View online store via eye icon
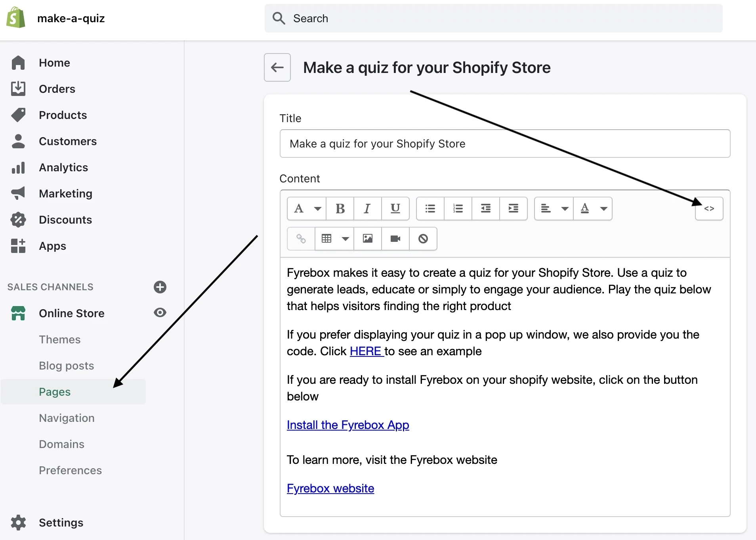This screenshot has height=540, width=756. tap(160, 313)
